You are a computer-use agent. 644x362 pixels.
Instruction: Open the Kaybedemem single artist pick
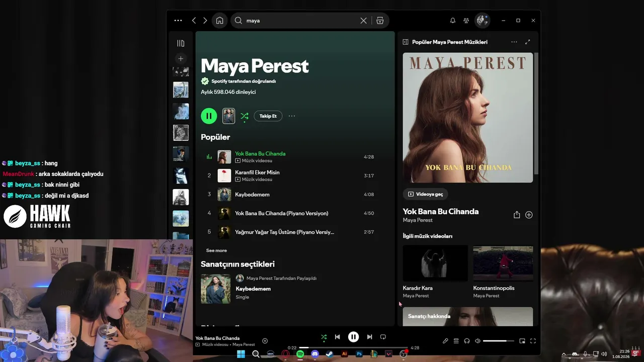tap(253, 289)
